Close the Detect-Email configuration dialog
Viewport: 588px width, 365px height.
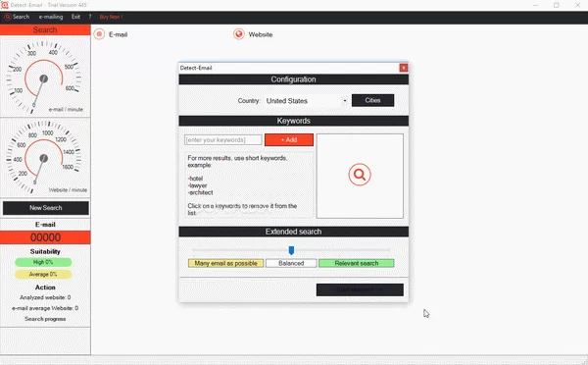(x=404, y=68)
